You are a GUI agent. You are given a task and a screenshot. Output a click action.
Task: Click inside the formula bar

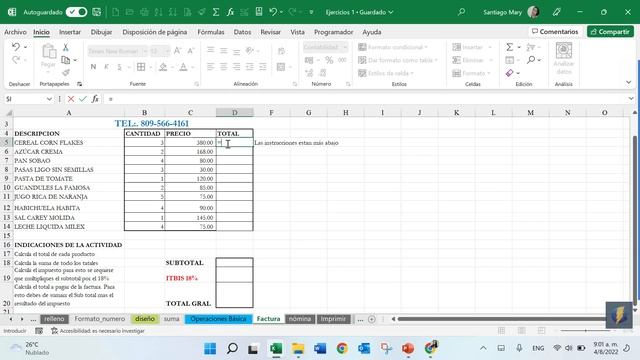[367, 99]
